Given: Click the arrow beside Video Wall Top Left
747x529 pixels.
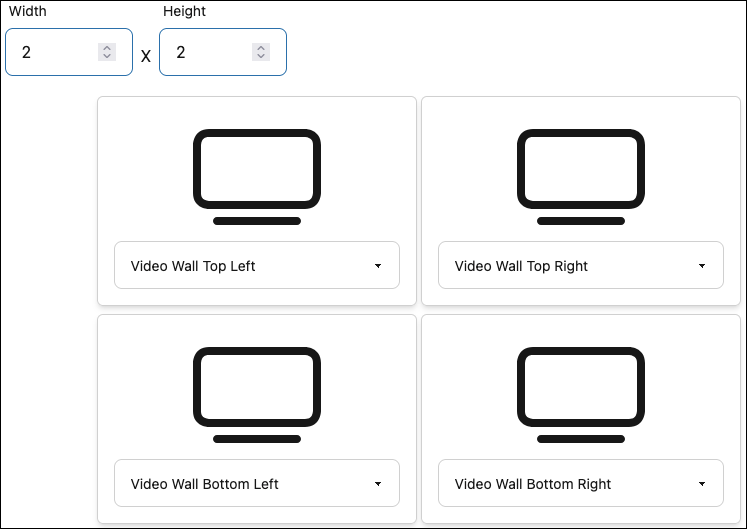Looking at the screenshot, I should (x=378, y=266).
